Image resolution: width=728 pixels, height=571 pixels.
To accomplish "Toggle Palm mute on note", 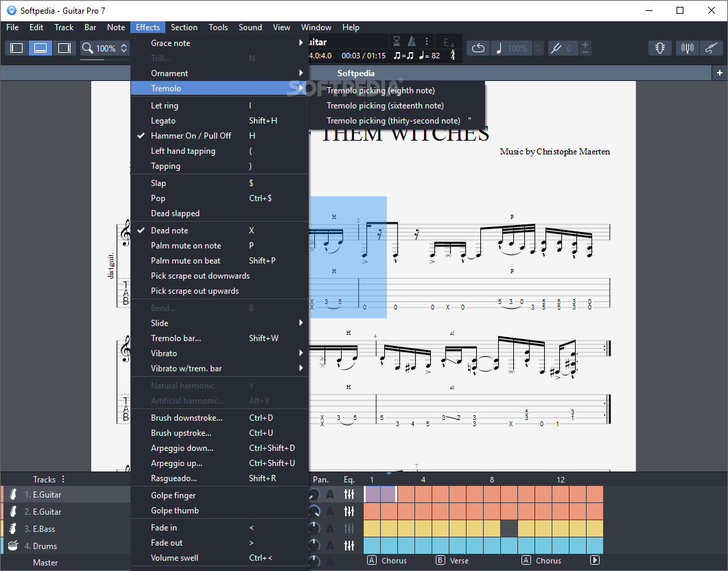I will [220, 246].
